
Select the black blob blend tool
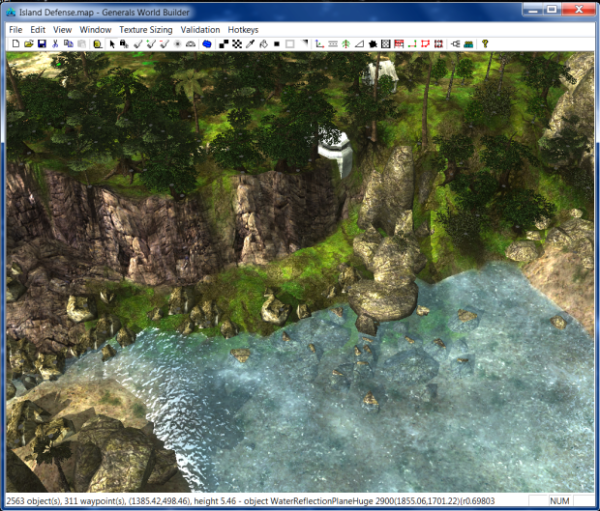click(373, 44)
